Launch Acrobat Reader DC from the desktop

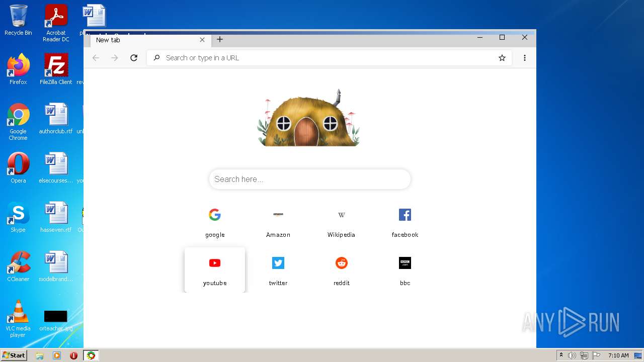pos(56,23)
